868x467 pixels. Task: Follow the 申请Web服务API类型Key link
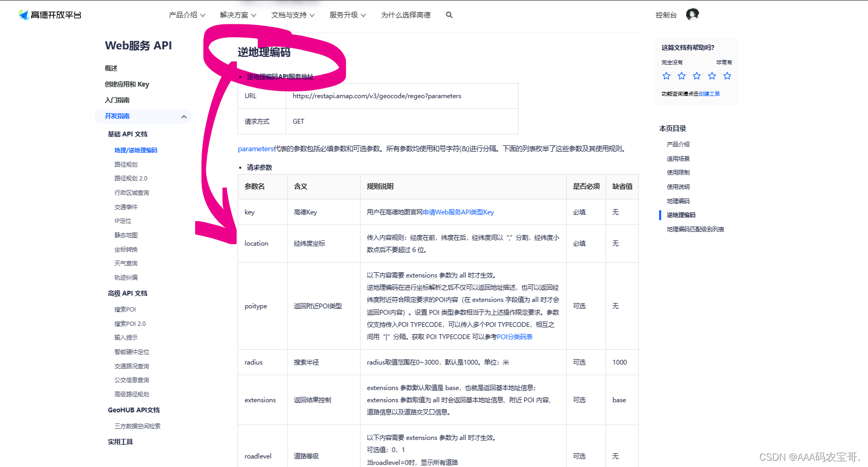click(x=458, y=212)
